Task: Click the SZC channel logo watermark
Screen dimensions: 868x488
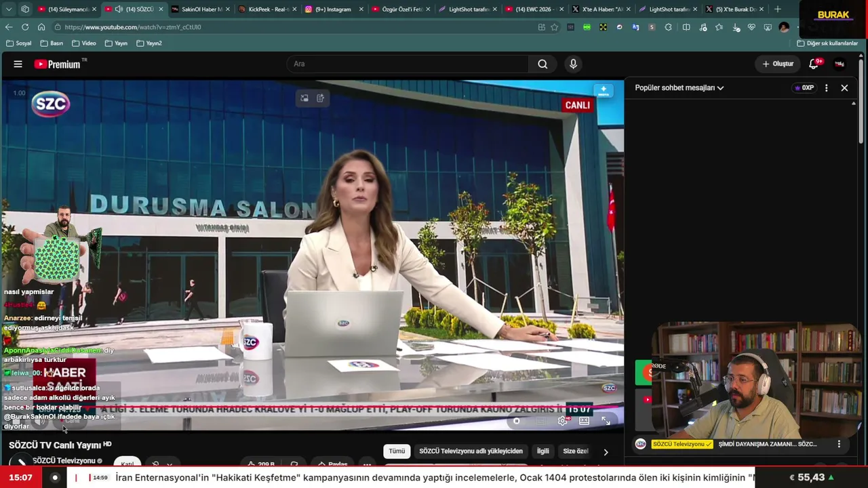Action: point(51,104)
